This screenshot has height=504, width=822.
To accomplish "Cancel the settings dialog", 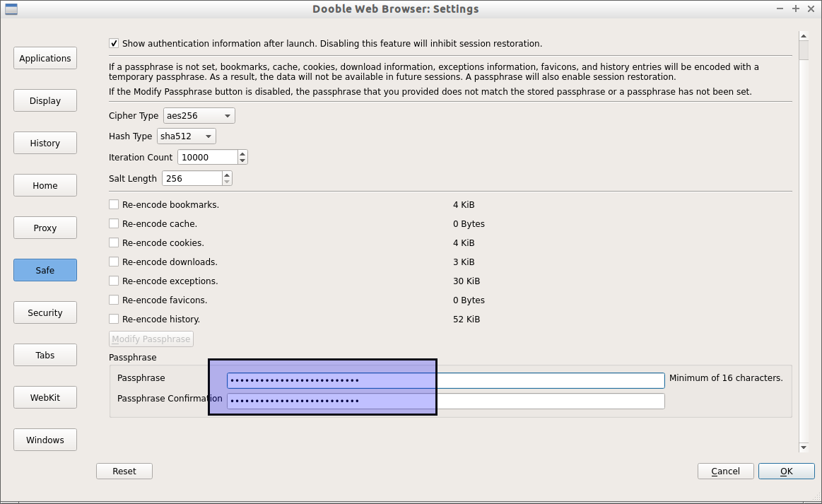I will coord(726,471).
